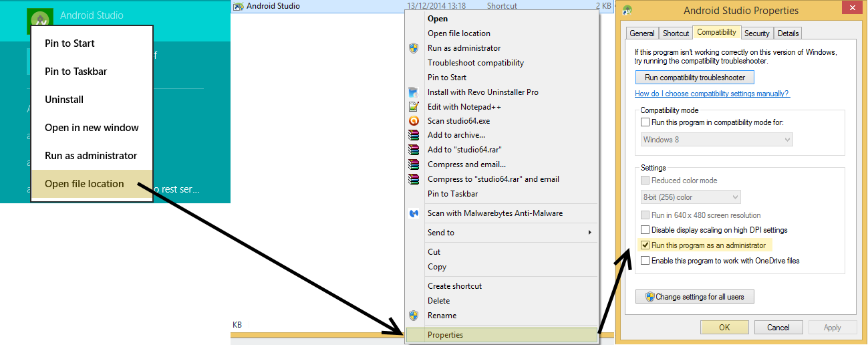Switch to the Shortcut tab
The width and height of the screenshot is (868, 345).
click(x=676, y=33)
